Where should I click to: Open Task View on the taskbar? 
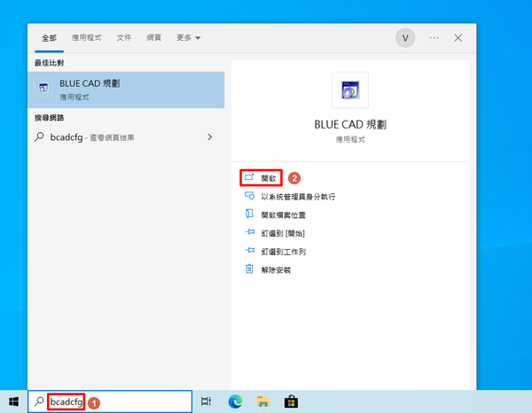(x=206, y=401)
